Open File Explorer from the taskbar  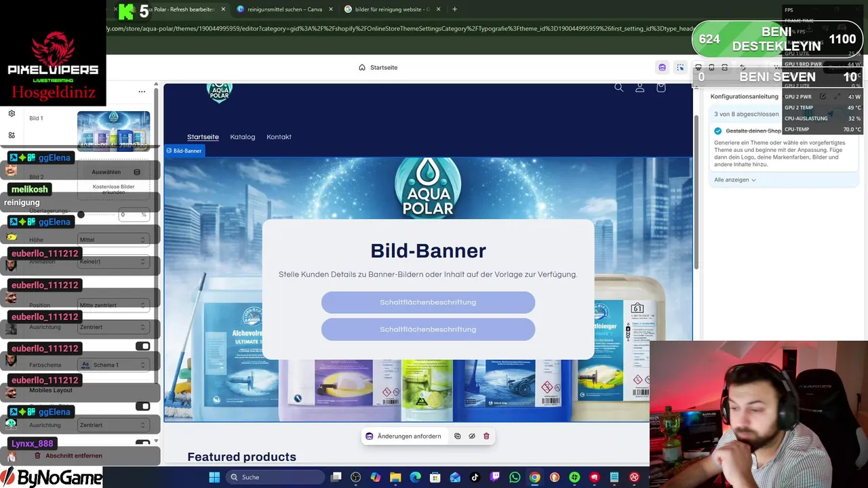395,477
